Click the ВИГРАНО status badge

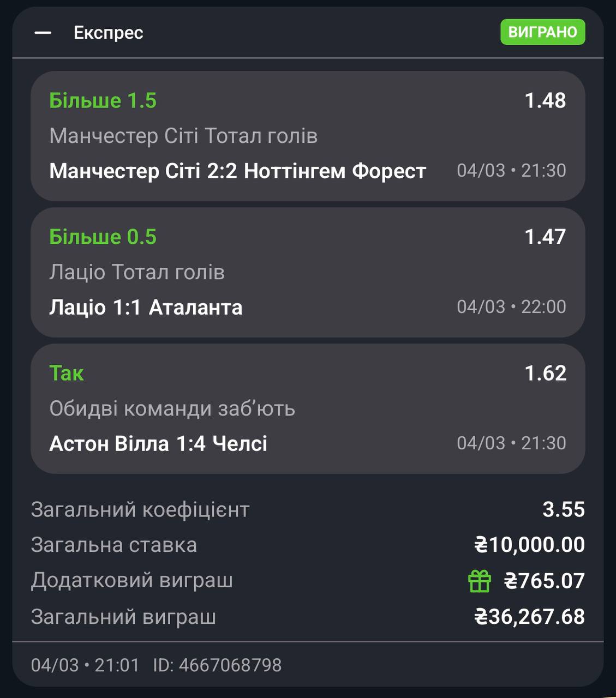542,32
